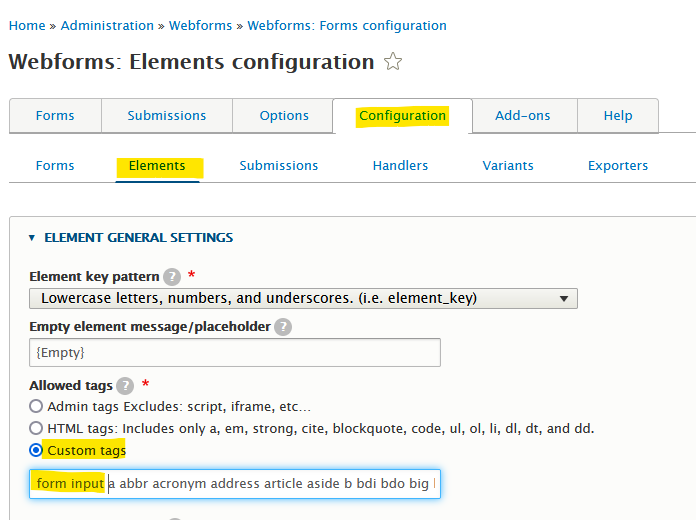Click into the custom tags text field
Image resolution: width=696 pixels, height=520 pixels.
click(x=235, y=484)
